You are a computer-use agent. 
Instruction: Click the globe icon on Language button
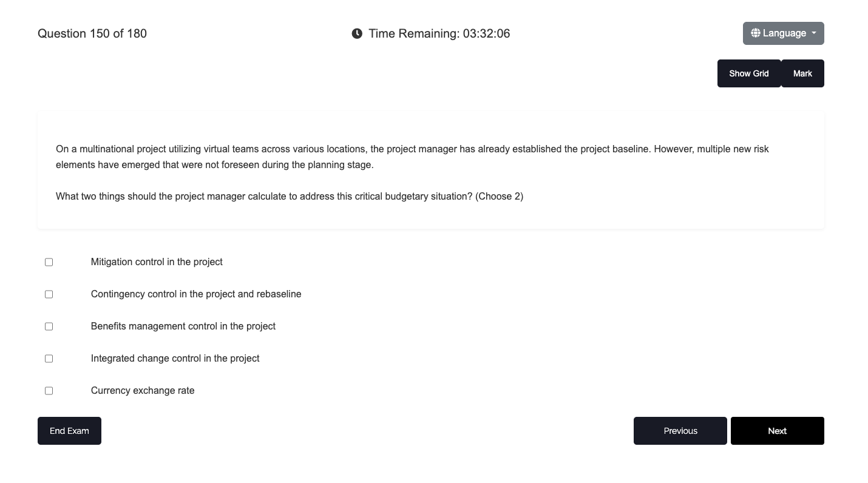point(755,33)
